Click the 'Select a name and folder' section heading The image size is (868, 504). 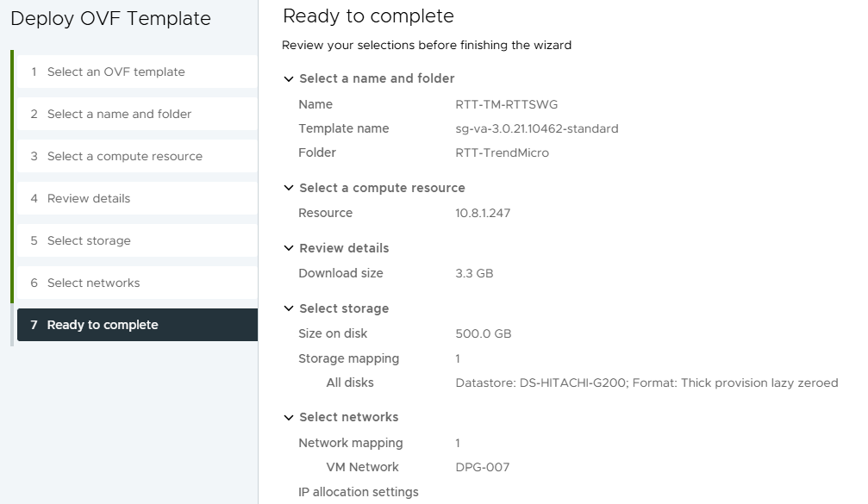[x=377, y=78]
